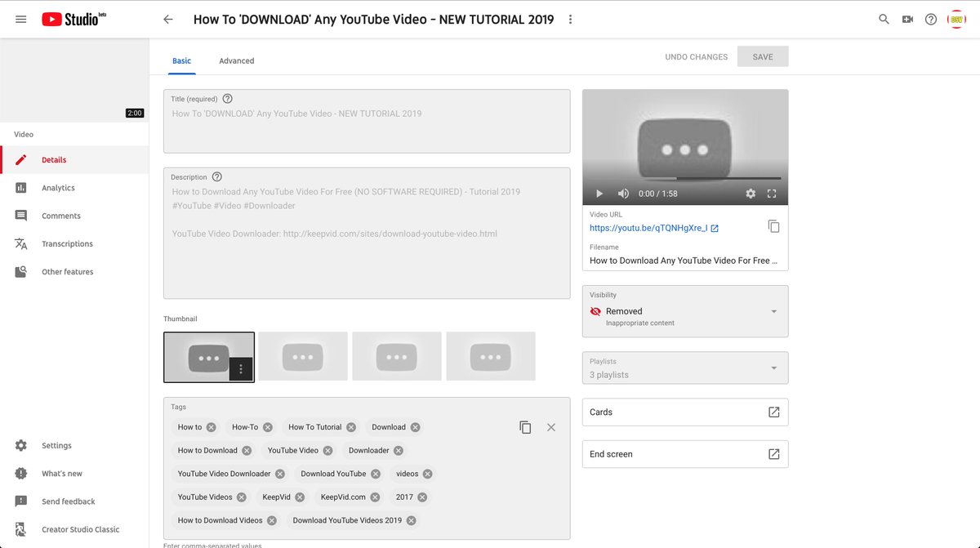The image size is (980, 548).
Task: Switch to the Basic tab
Action: (181, 60)
